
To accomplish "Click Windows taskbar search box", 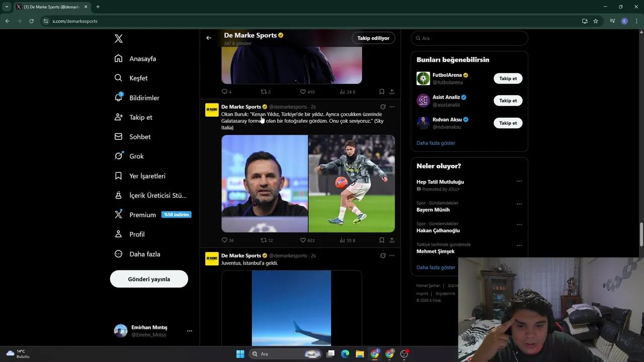I will [x=286, y=354].
